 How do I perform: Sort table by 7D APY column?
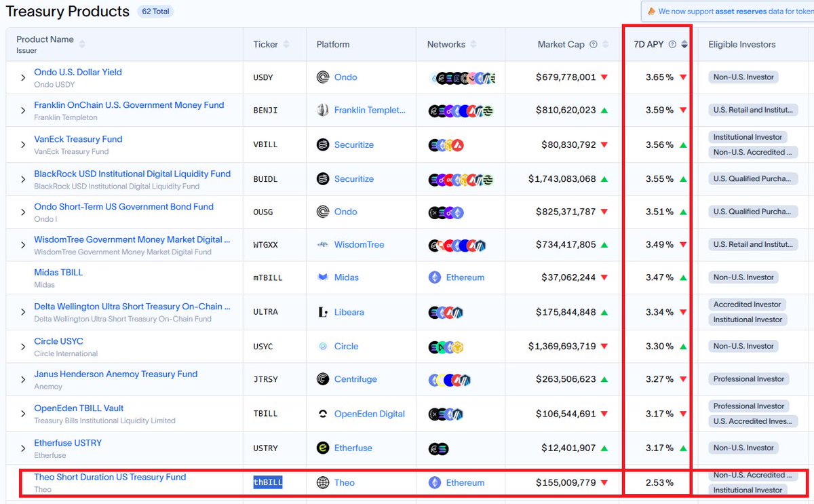coord(684,44)
